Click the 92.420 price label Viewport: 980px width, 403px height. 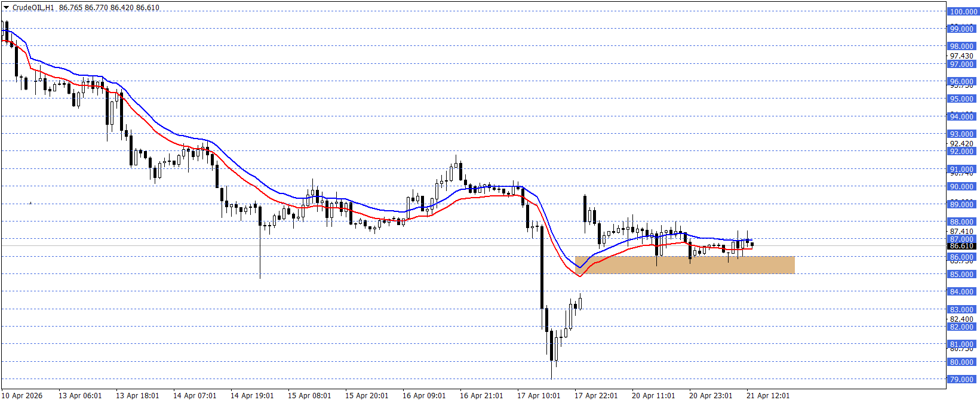(x=961, y=143)
